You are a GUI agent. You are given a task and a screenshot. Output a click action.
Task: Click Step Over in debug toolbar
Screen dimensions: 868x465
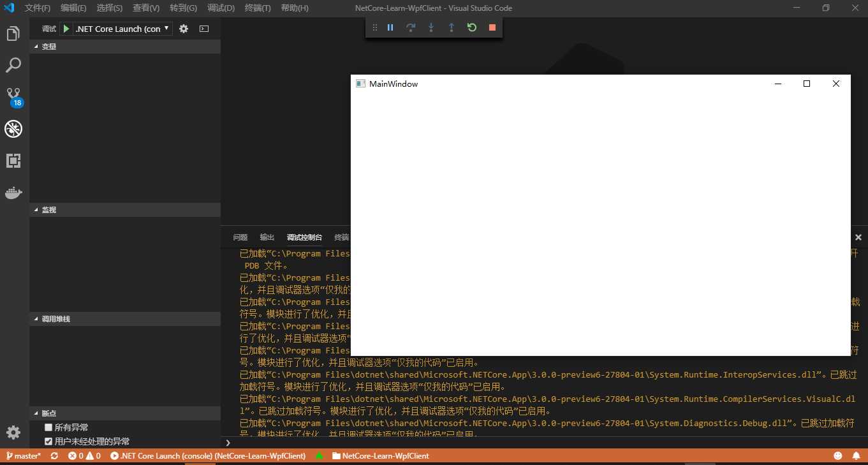tap(411, 27)
